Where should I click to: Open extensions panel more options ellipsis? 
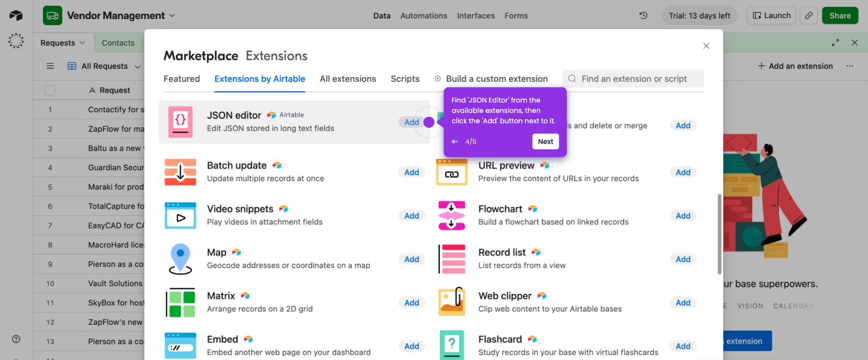coord(850,66)
